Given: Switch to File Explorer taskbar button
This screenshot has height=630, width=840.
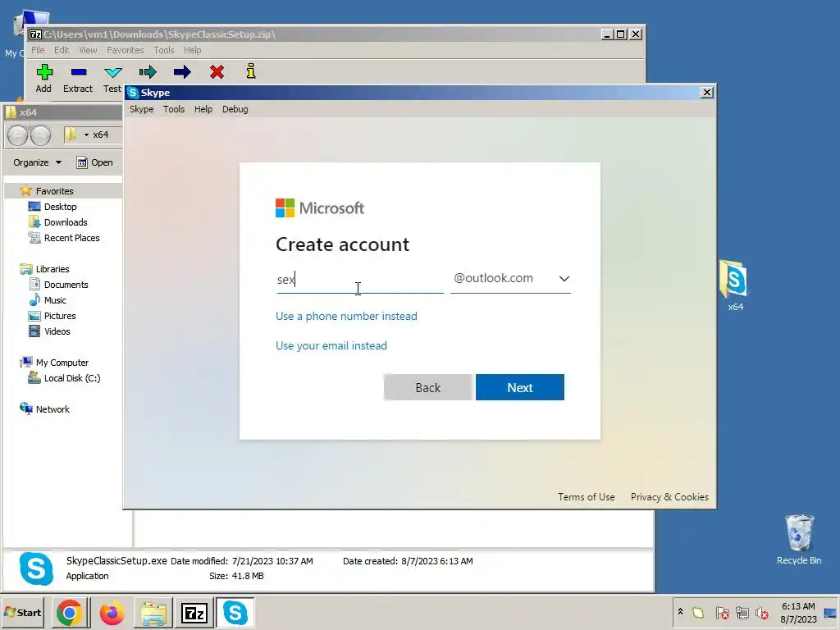Looking at the screenshot, I should pos(153,613).
